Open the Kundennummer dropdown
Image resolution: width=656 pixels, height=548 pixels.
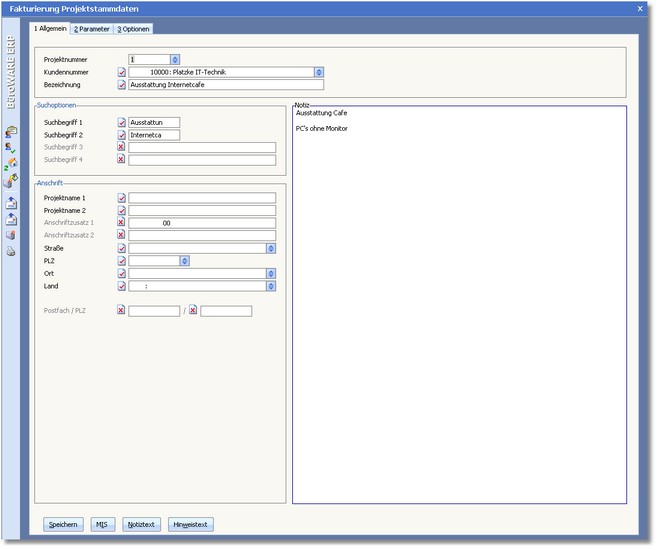coord(319,72)
